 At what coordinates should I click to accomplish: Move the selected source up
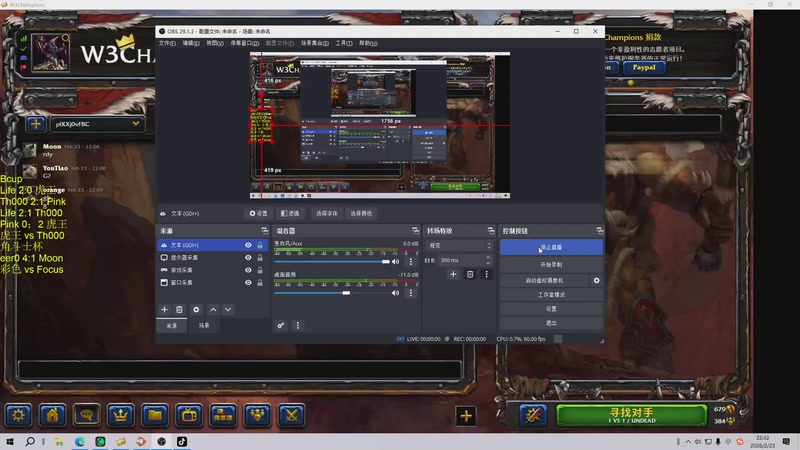(213, 310)
